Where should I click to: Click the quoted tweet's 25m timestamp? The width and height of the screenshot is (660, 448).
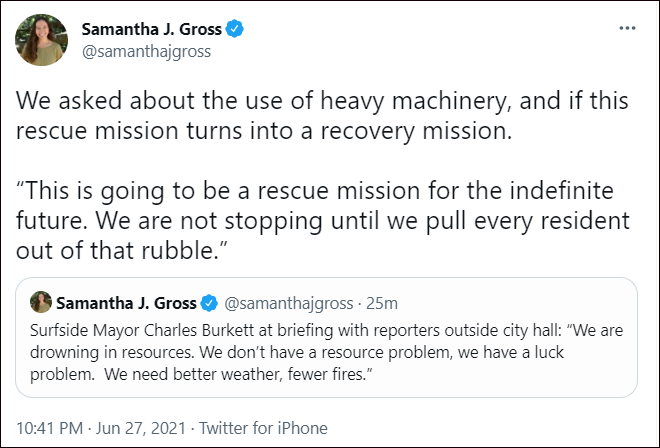tap(383, 302)
